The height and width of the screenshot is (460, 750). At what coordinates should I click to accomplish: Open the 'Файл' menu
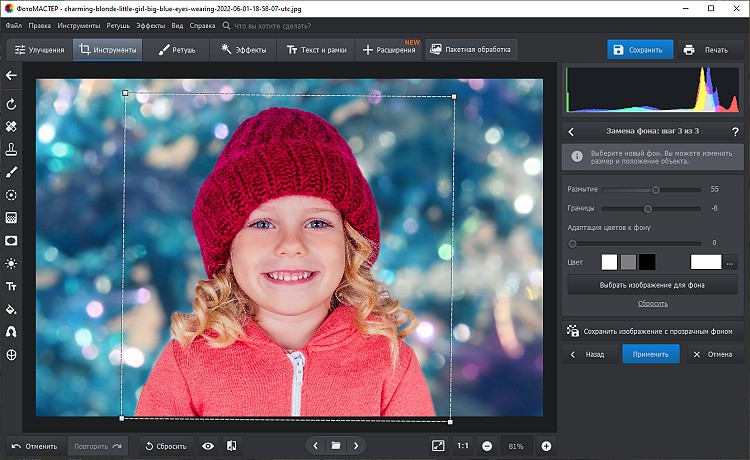click(x=14, y=23)
